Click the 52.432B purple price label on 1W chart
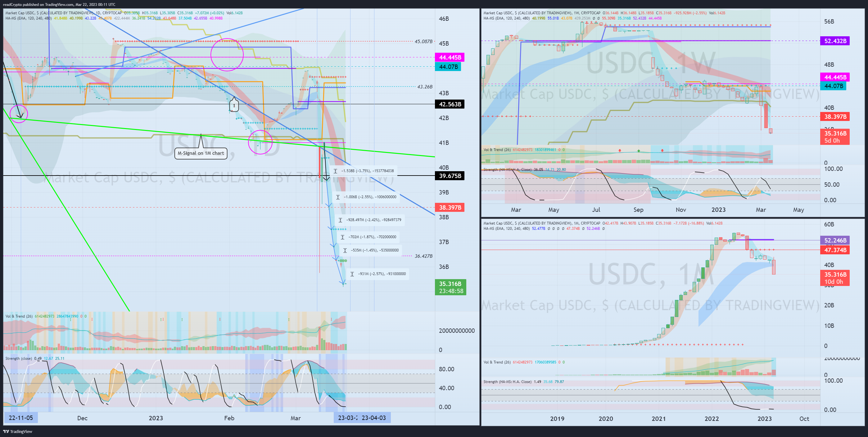 [835, 41]
